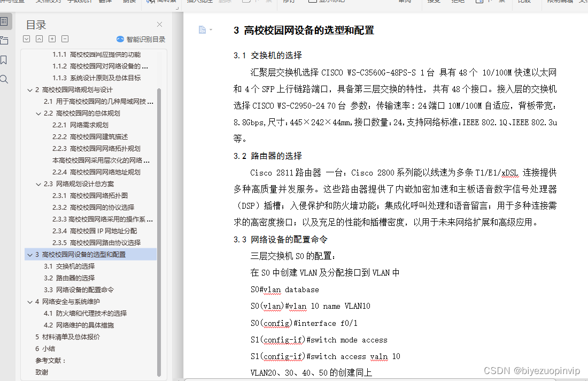Screen dimensions: 588x381
Task: Go to 1.1.2 高校校园网对网络设备的
Action: pyautogui.click(x=100, y=66)
